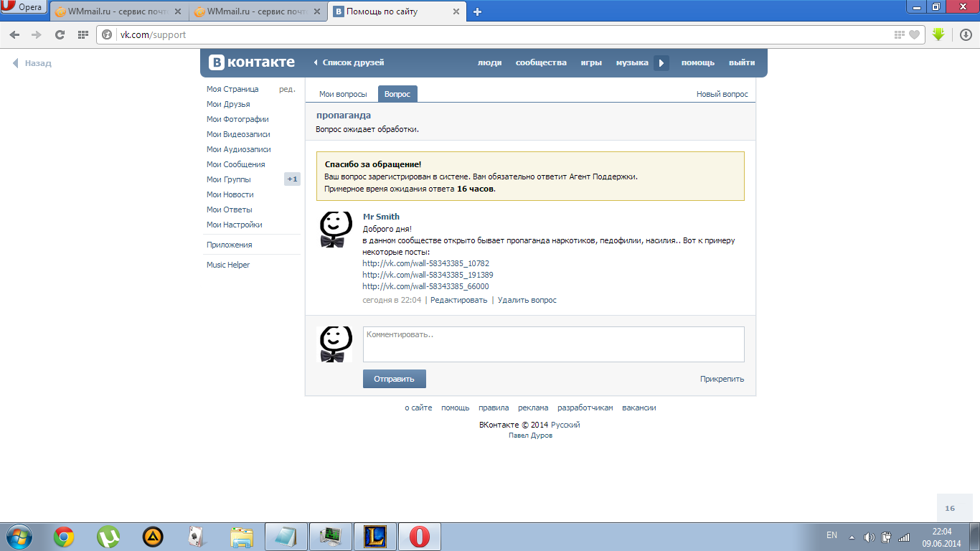Open "Мои Аудиозаписи" in sidebar
Screen dimensions: 980x551
point(239,149)
